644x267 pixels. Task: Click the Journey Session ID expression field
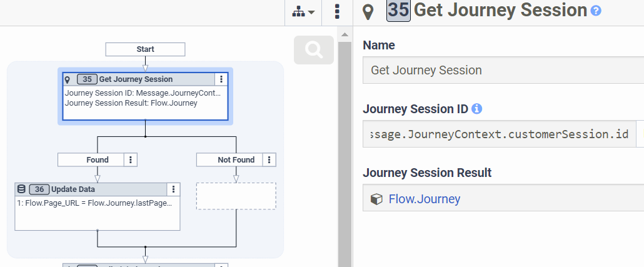click(500, 134)
